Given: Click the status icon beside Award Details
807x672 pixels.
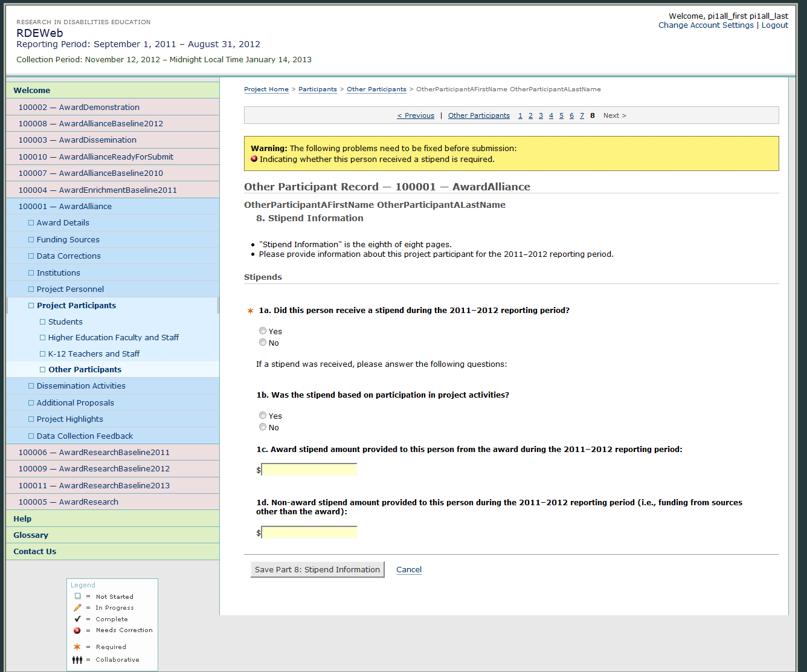Looking at the screenshot, I should pos(31,223).
